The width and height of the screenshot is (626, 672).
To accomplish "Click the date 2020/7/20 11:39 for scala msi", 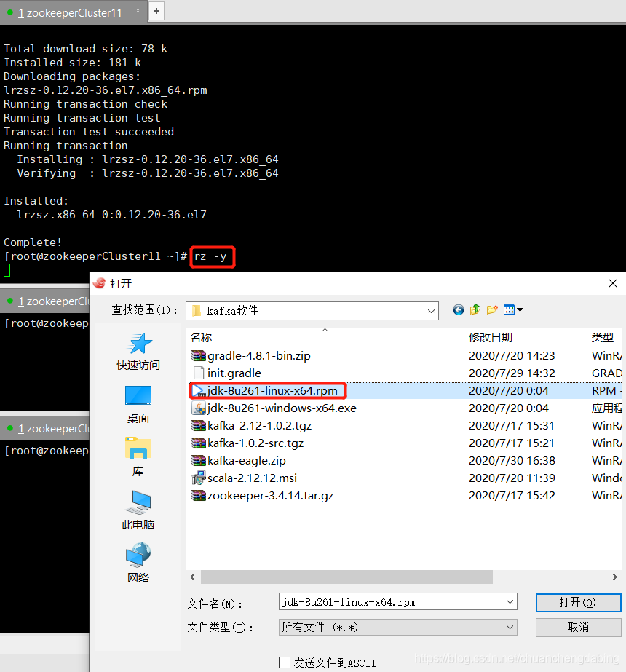I will 512,478.
